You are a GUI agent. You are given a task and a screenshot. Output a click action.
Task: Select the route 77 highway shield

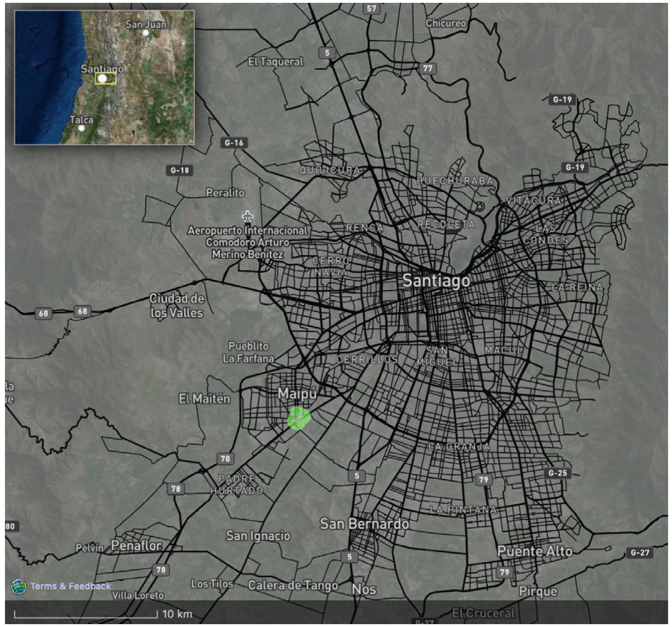click(x=427, y=68)
